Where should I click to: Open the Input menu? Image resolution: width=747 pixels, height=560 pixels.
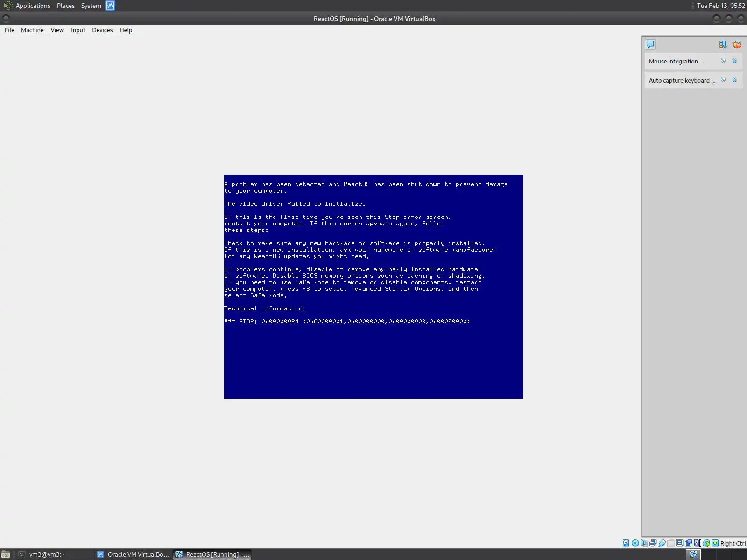click(78, 30)
